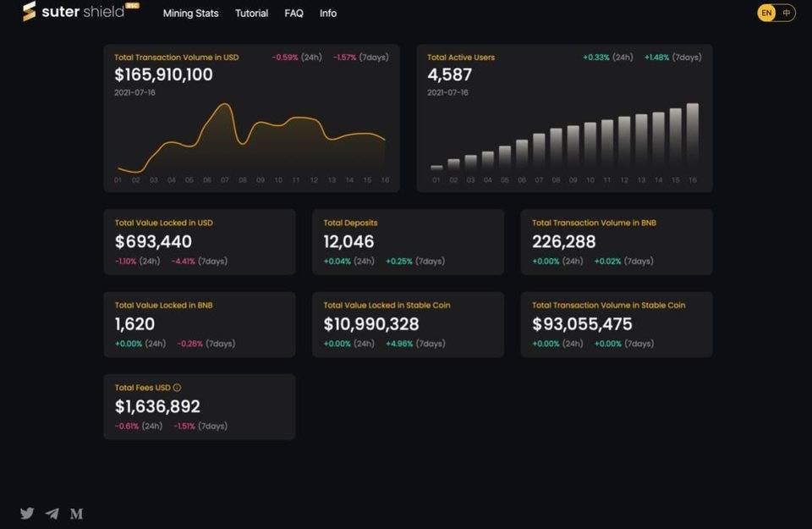Click the Total Transaction Volume in BNB card
Image resolution: width=812 pixels, height=529 pixels.
tap(617, 242)
